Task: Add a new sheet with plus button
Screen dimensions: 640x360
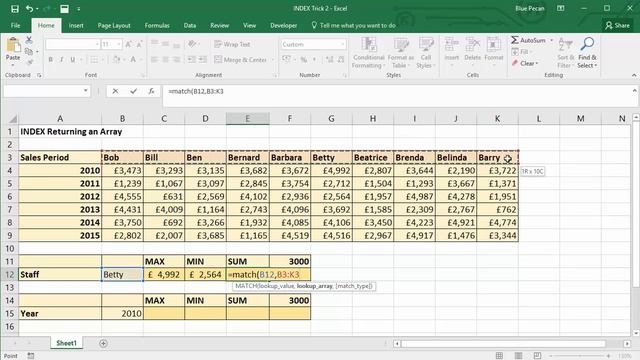Action: pos(103,343)
